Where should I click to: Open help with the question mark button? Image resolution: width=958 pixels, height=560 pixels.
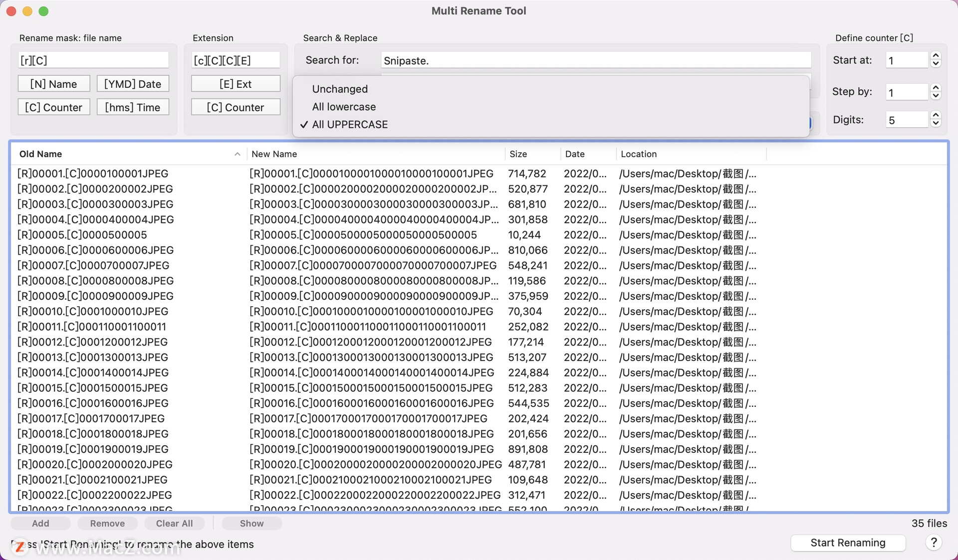pos(934,543)
